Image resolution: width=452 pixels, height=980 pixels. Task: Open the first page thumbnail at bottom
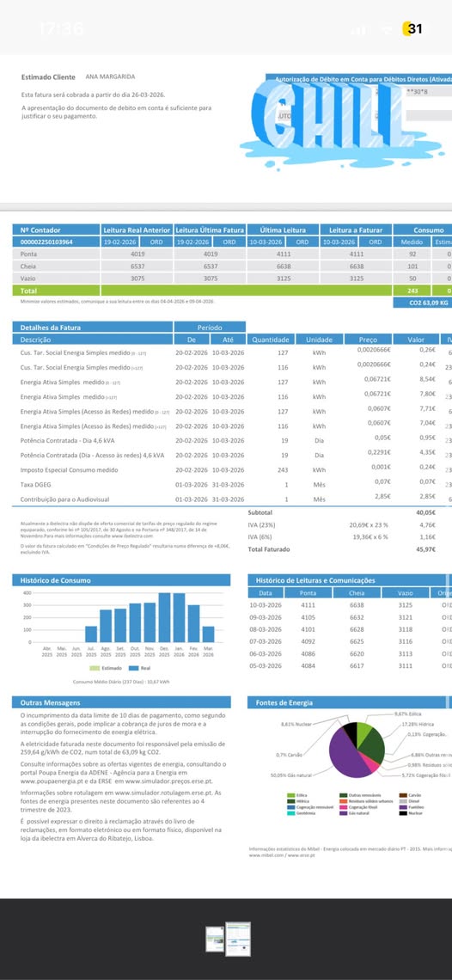click(215, 939)
